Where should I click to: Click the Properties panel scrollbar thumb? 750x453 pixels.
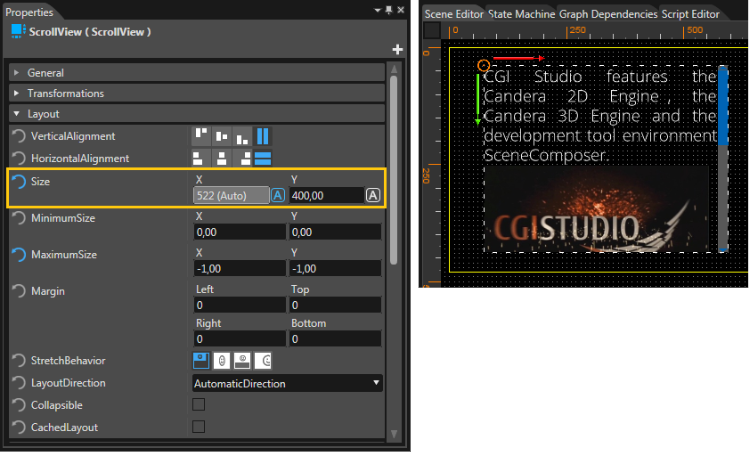[394, 170]
